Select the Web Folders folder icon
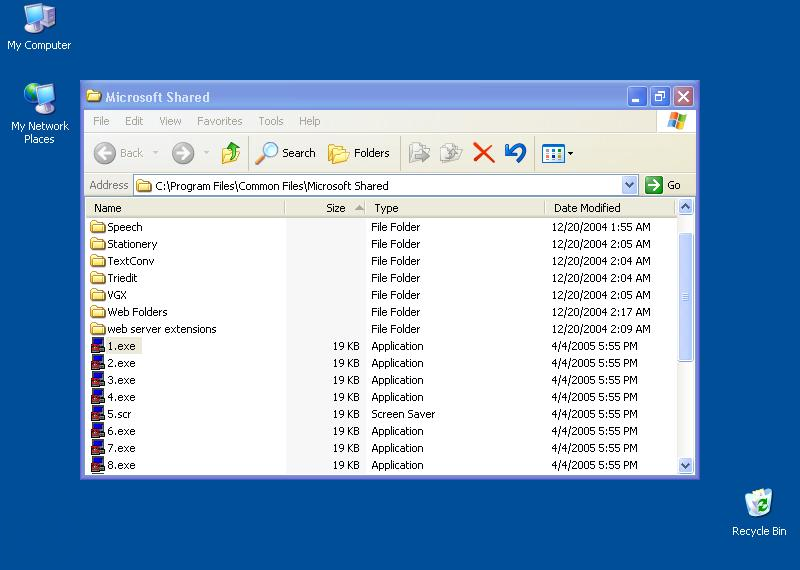This screenshot has height=570, width=800. point(97,312)
